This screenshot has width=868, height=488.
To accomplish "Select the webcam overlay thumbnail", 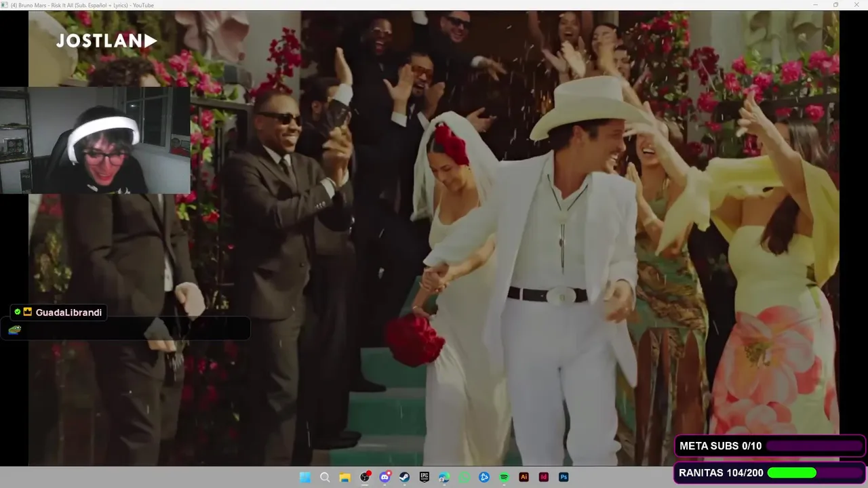I will tap(95, 140).
